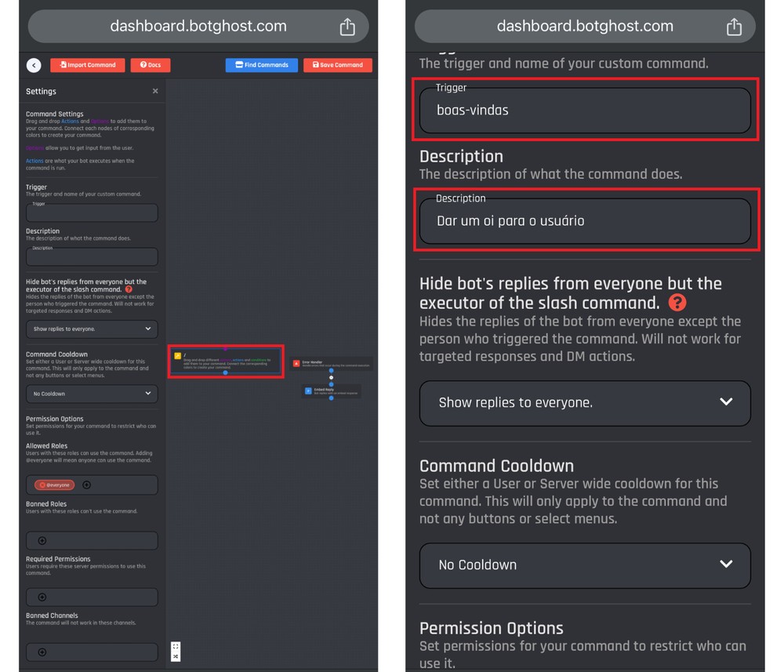
Task: Open the Show replies to everyone dropdown
Action: [x=584, y=403]
